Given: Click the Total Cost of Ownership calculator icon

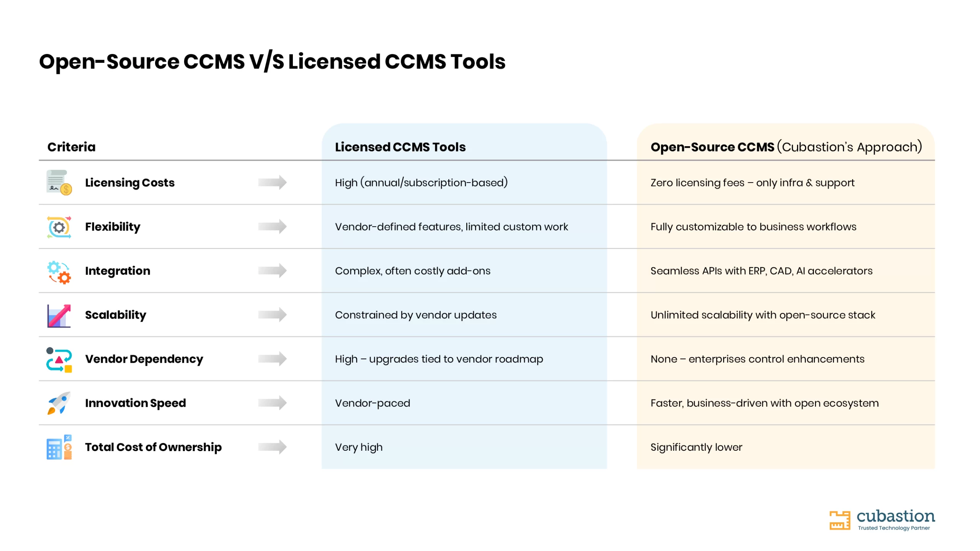Looking at the screenshot, I should 59,447.
